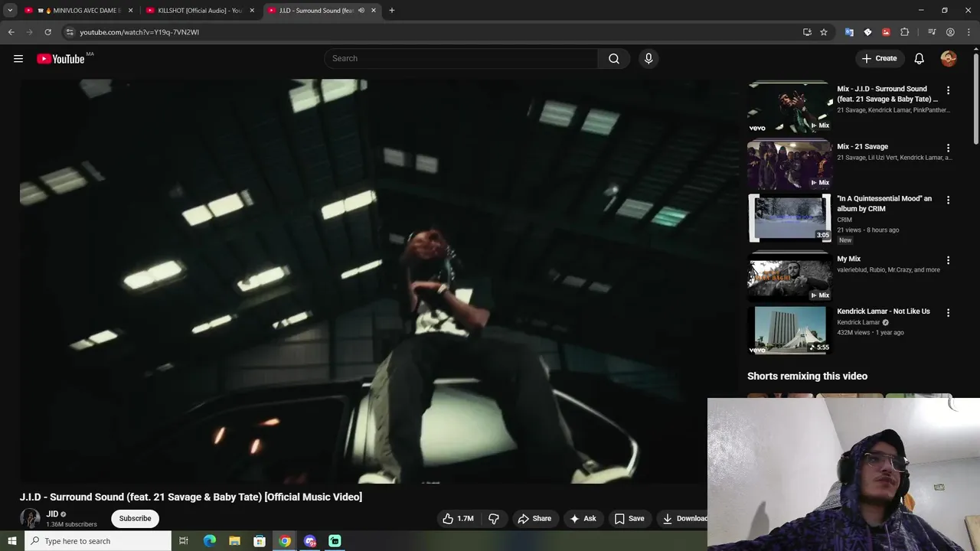Subscribe to the JID channel
The height and width of the screenshot is (551, 980).
click(x=135, y=518)
